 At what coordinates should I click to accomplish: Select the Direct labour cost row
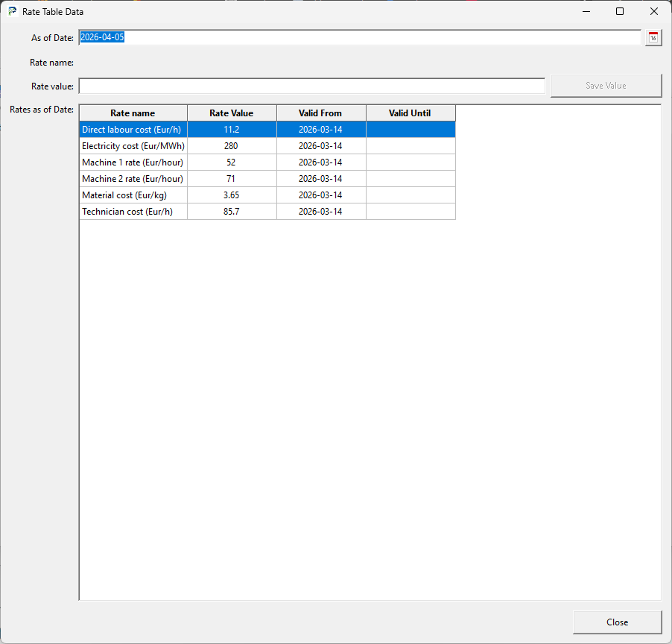click(133, 130)
